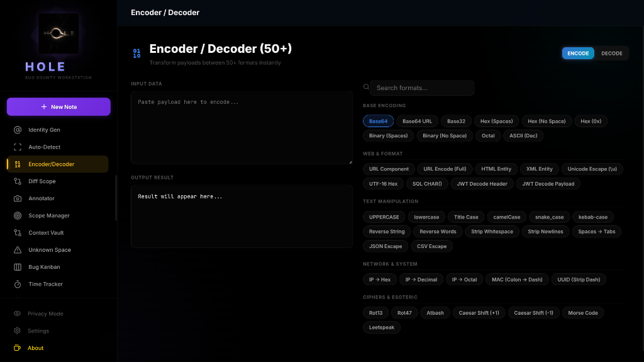Click the Diff Scope branch icon

(17, 181)
